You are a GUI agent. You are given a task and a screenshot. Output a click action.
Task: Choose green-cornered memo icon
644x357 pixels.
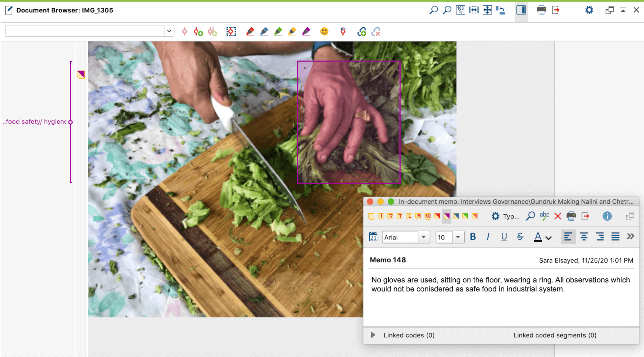(x=465, y=216)
